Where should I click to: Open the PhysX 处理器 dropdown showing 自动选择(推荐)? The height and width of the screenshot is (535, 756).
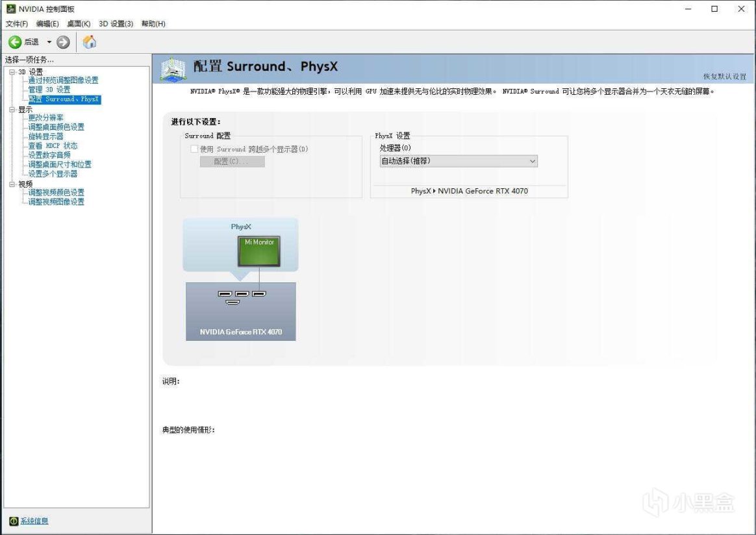coord(458,160)
